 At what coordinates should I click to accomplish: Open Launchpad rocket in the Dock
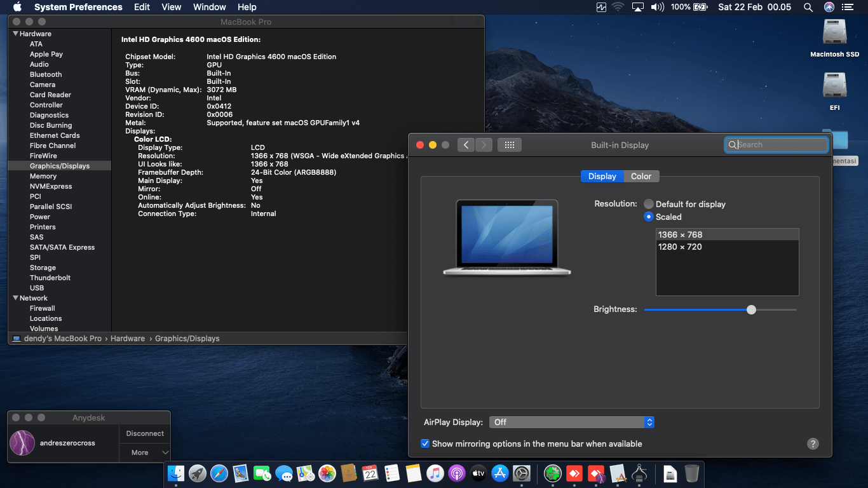[x=198, y=473]
